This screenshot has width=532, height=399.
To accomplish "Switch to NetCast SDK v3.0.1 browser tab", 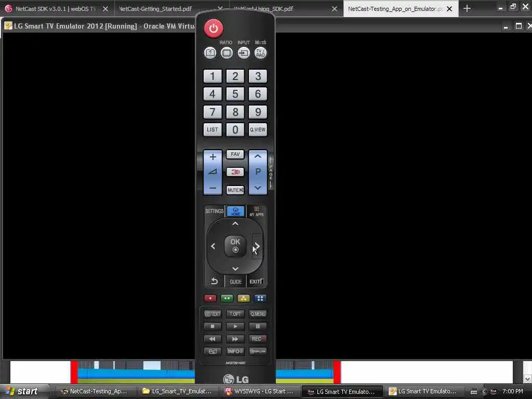I will coord(57,9).
